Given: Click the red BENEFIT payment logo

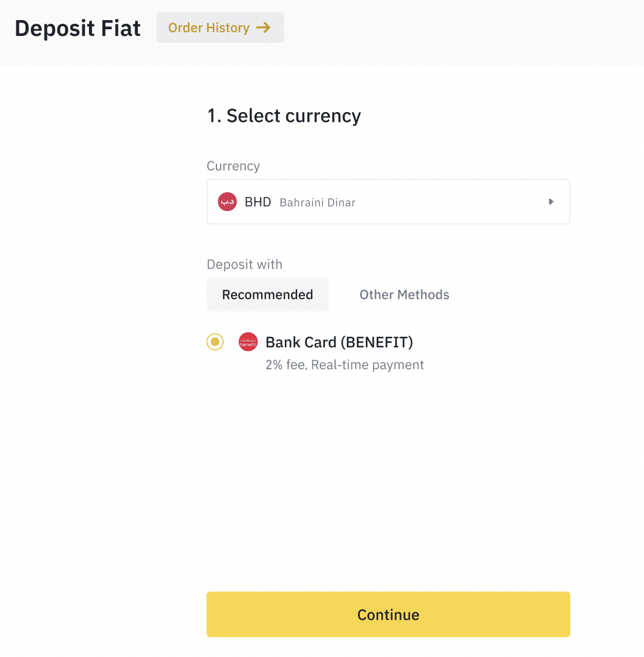Looking at the screenshot, I should click(x=248, y=342).
